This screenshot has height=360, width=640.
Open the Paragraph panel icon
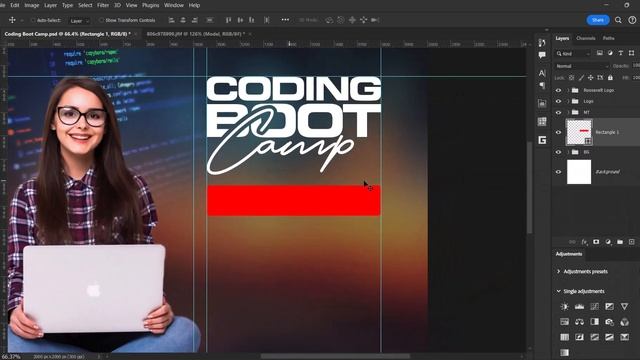tap(542, 85)
